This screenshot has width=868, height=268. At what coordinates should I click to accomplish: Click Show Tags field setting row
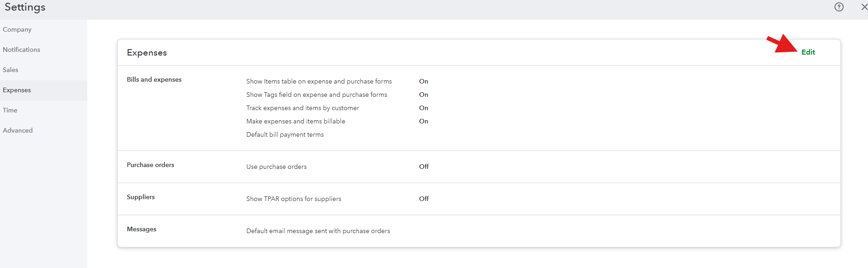(x=317, y=95)
